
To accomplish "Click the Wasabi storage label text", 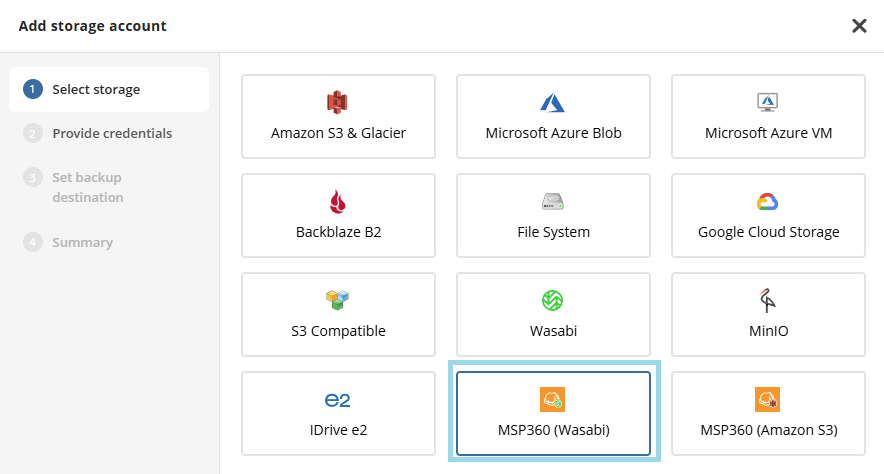I will click(553, 331).
